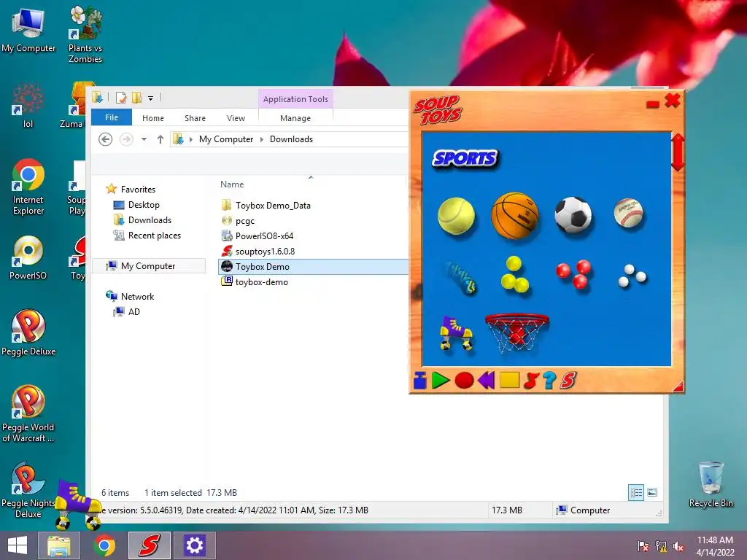Image resolution: width=747 pixels, height=560 pixels.
Task: Open the Quick Access Toolbar customize dropdown
Action: 150,98
